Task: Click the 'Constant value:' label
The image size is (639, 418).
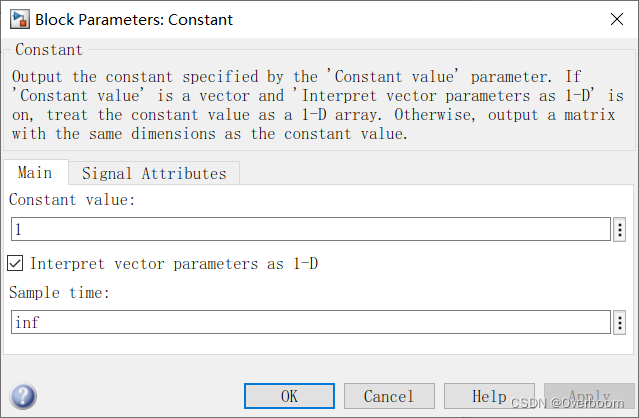Action: (x=72, y=200)
